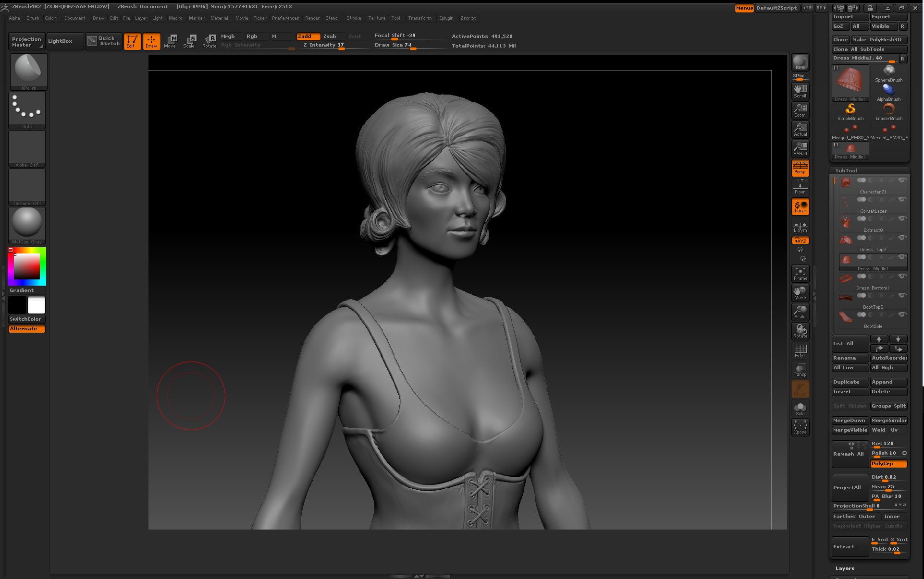Click the white color swatch

point(37,305)
